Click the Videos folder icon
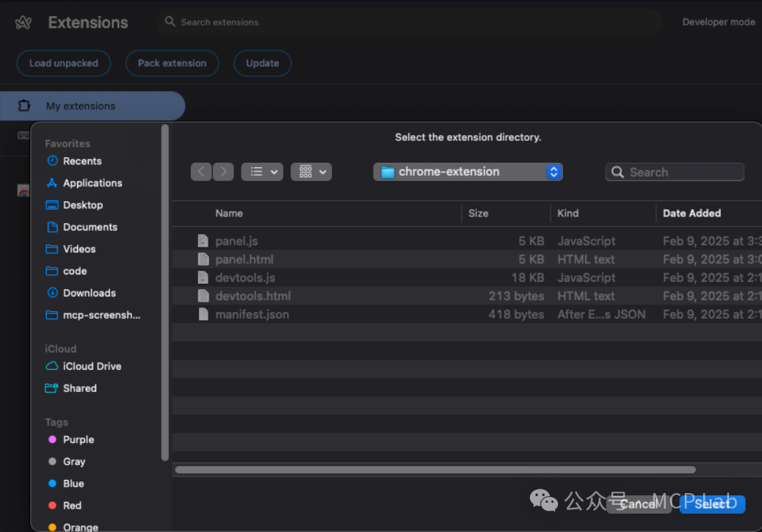Viewport: 762px width, 532px height. [51, 249]
